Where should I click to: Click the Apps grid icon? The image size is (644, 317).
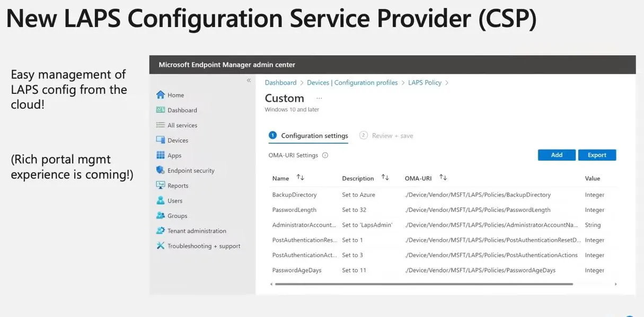[161, 155]
